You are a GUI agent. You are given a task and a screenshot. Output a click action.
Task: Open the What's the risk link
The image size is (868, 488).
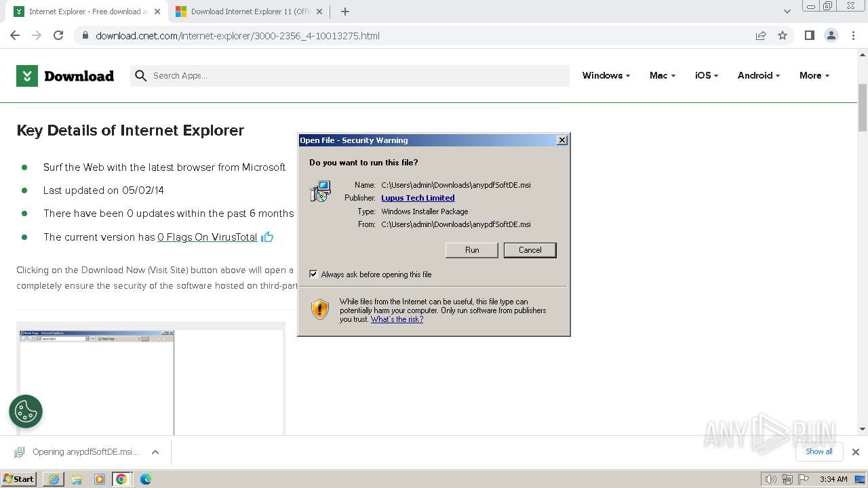pyautogui.click(x=397, y=319)
